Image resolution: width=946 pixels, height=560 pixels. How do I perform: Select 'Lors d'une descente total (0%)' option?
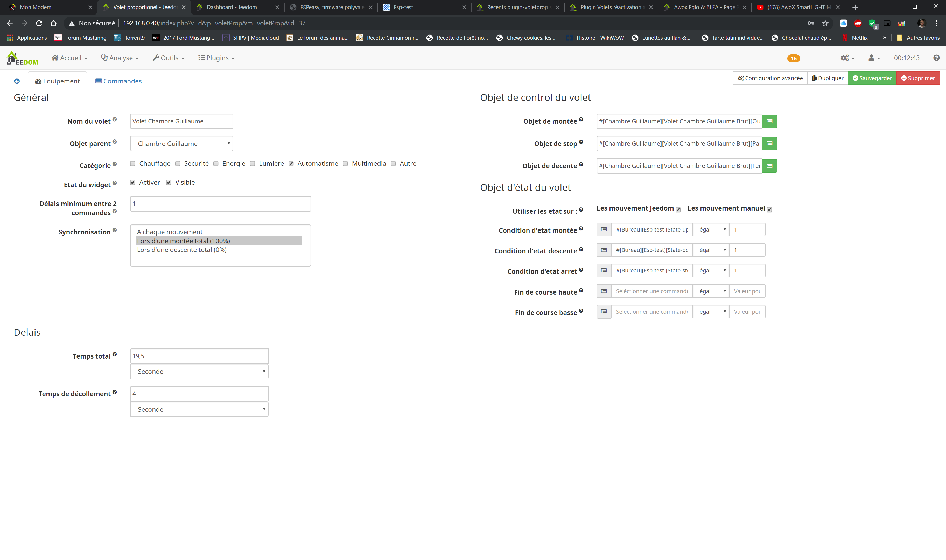181,250
